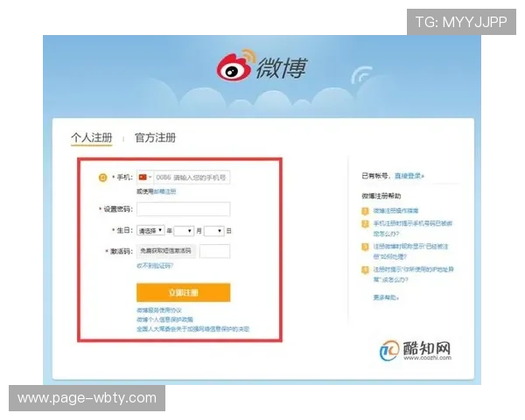This screenshot has width=525, height=420.
Task: Open 微博服务使用协议 link
Action: point(159,310)
